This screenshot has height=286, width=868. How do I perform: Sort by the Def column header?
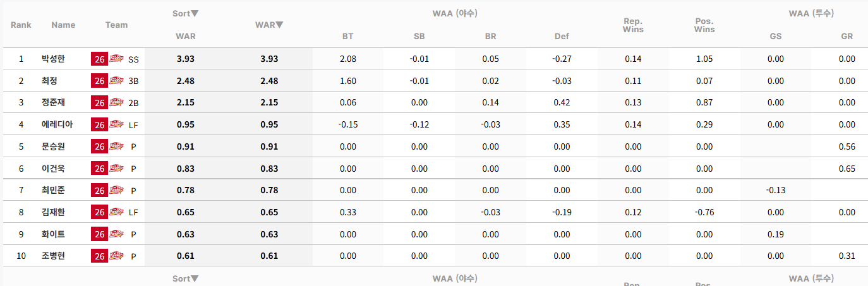click(x=562, y=36)
